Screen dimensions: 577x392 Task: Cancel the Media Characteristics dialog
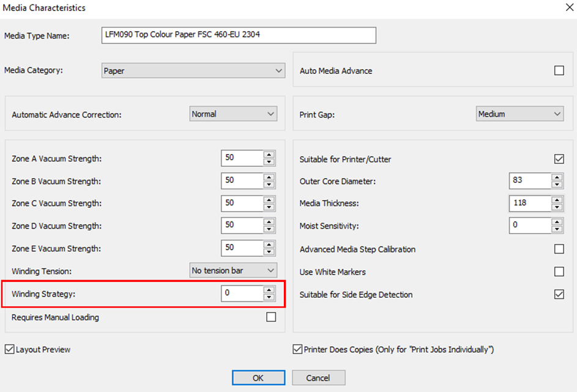click(318, 378)
